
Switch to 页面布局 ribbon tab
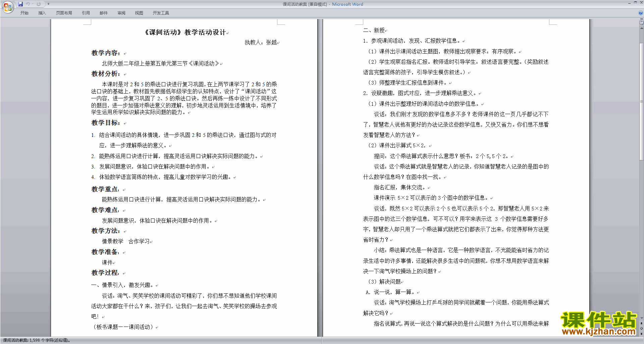64,13
